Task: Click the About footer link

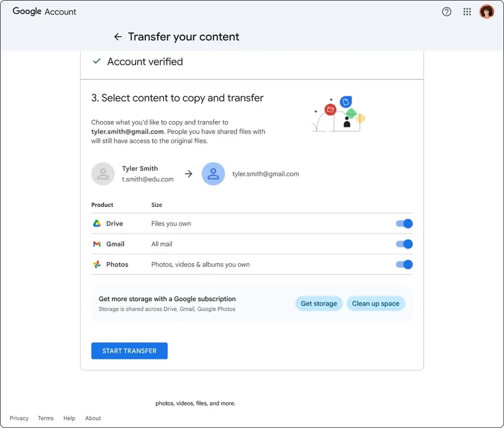Action: click(x=93, y=418)
